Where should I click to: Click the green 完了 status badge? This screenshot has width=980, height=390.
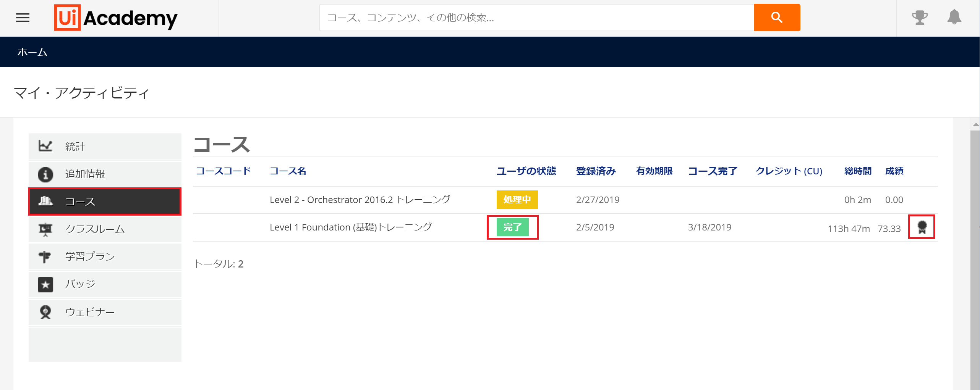(512, 227)
